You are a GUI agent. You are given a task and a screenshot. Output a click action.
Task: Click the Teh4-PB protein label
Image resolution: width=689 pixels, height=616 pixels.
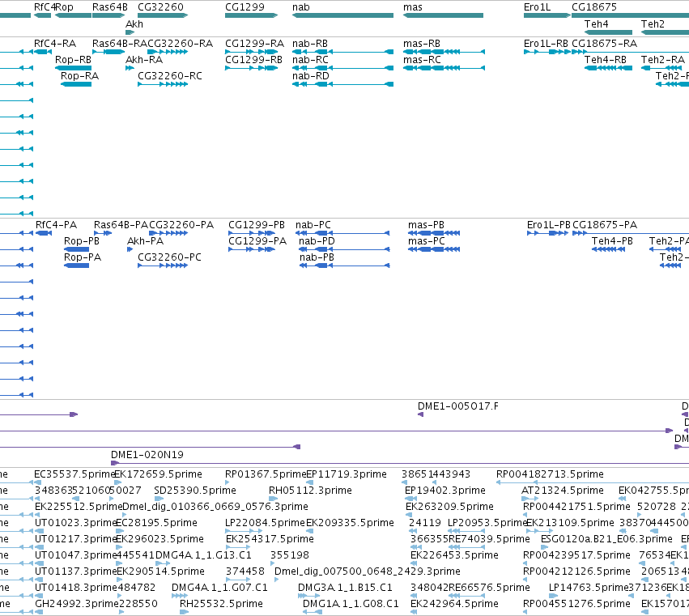point(613,241)
